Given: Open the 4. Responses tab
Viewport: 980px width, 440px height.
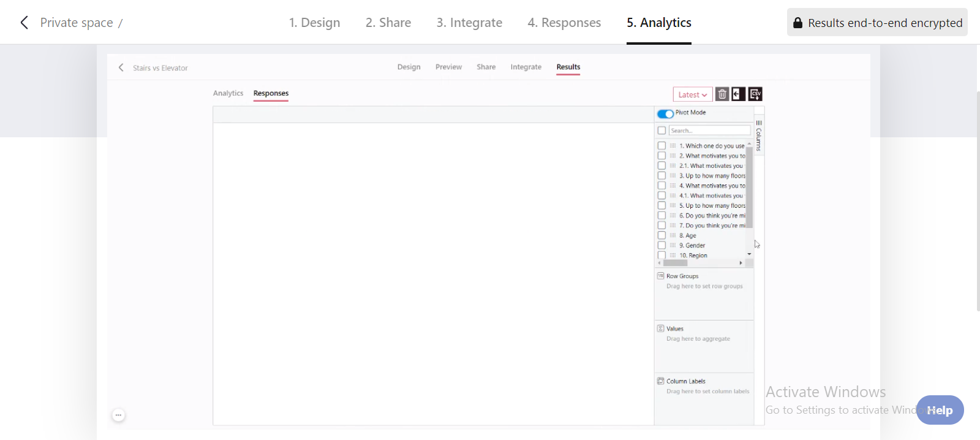Looking at the screenshot, I should point(564,23).
